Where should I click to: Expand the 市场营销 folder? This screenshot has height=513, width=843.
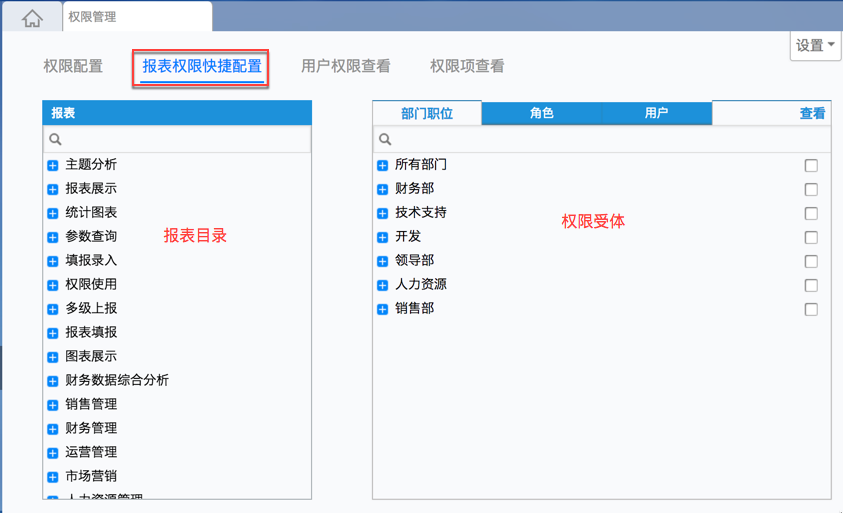[x=53, y=477]
